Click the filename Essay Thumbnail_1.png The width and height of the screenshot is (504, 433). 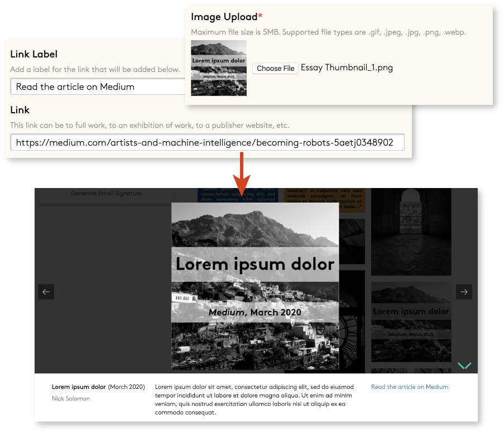tap(346, 68)
